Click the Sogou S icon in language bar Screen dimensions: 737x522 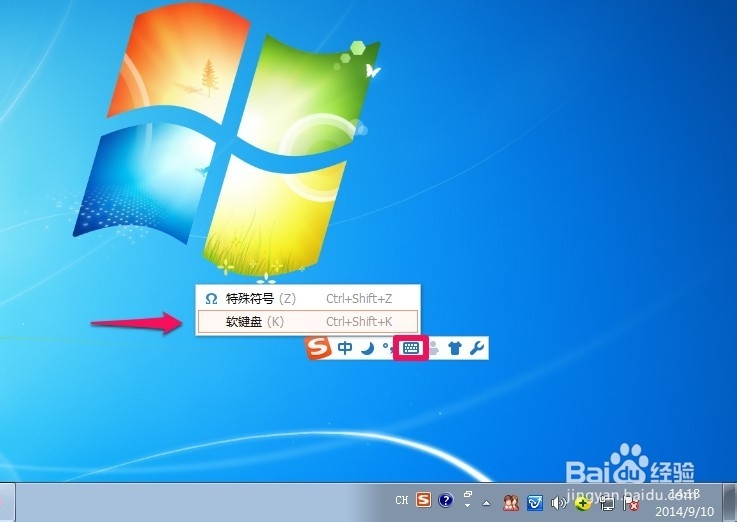tap(423, 500)
